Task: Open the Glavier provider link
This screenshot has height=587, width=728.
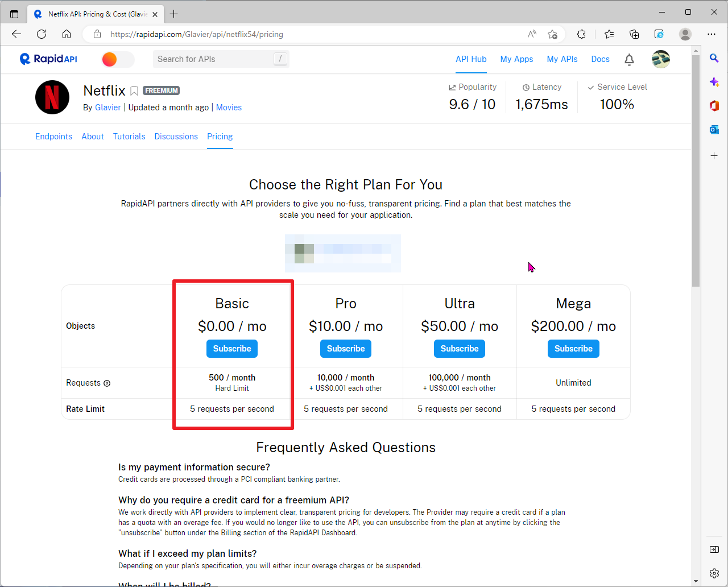Action: pos(108,108)
